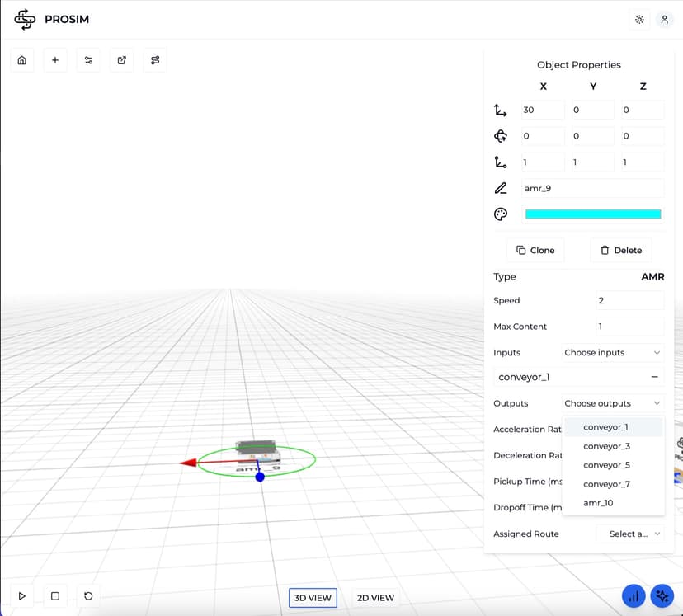Click the rename pencil icon beside amr_9
683x616 pixels.
pyautogui.click(x=501, y=188)
